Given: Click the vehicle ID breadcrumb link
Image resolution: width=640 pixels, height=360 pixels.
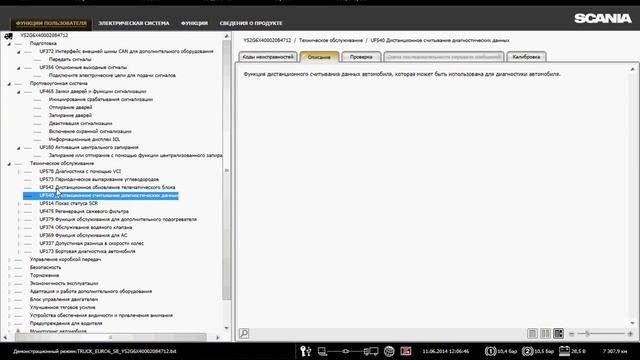Looking at the screenshot, I should point(267,40).
